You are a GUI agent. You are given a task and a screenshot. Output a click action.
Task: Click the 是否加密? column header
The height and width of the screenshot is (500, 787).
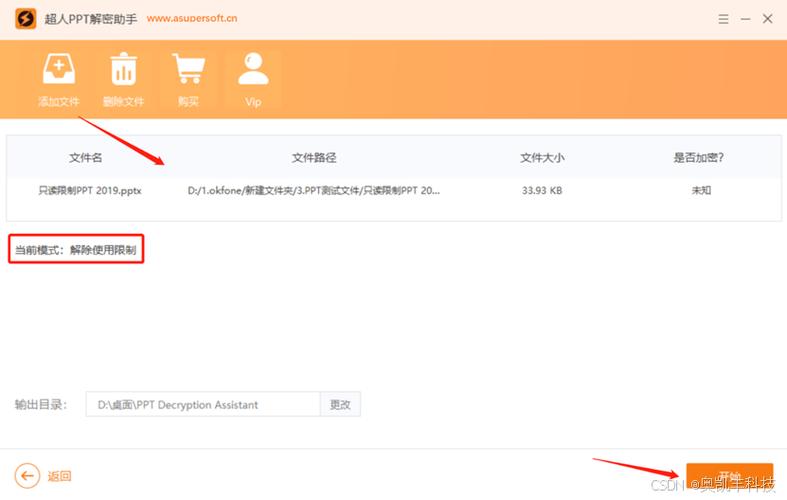(x=699, y=158)
